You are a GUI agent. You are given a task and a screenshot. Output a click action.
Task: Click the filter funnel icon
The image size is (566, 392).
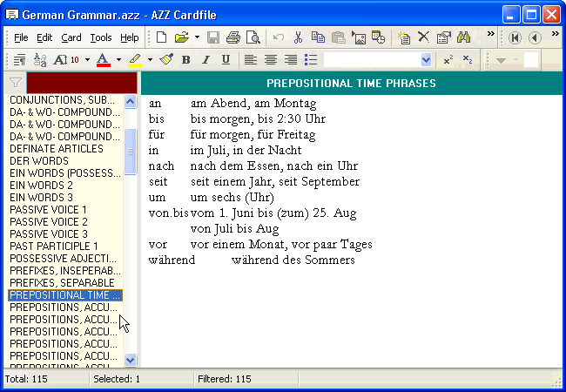click(x=15, y=83)
